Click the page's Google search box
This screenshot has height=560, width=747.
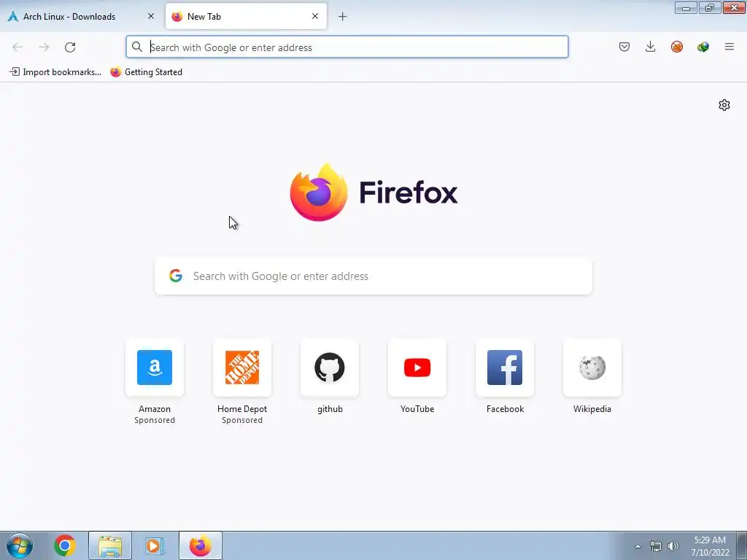(x=373, y=276)
